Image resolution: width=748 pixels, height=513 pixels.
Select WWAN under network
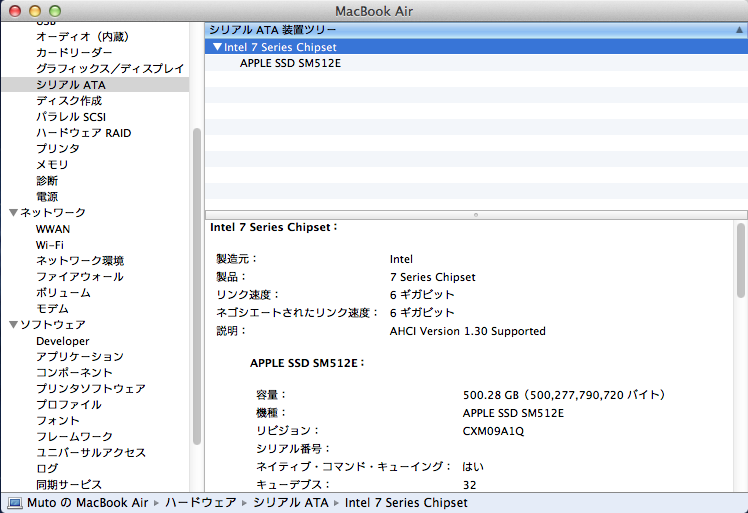[52, 229]
